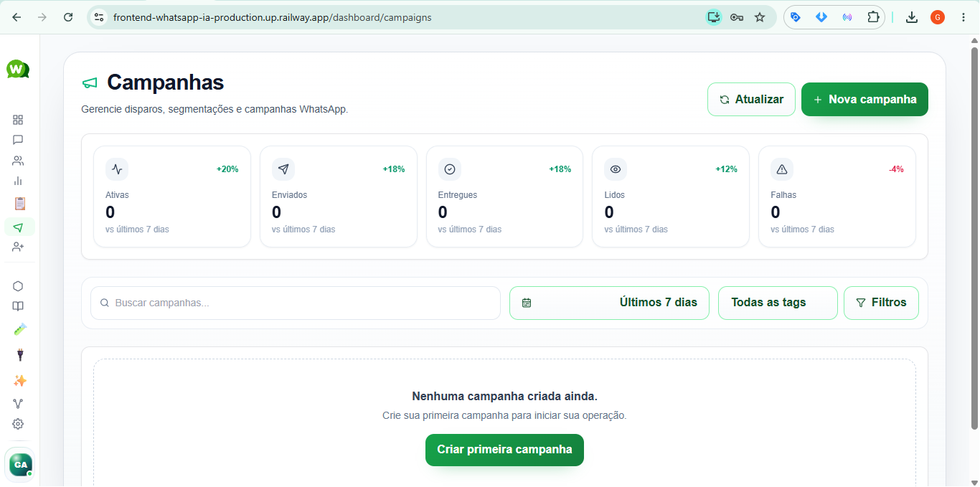Image resolution: width=980 pixels, height=487 pixels.
Task: Open the browser extensions puzzle icon
Action: [x=873, y=17]
